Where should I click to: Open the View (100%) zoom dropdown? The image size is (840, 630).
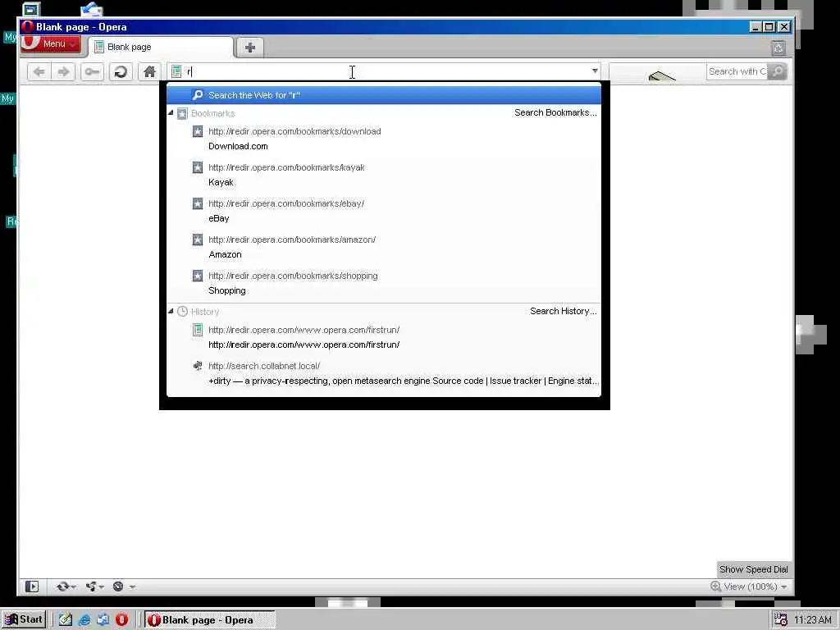[749, 587]
